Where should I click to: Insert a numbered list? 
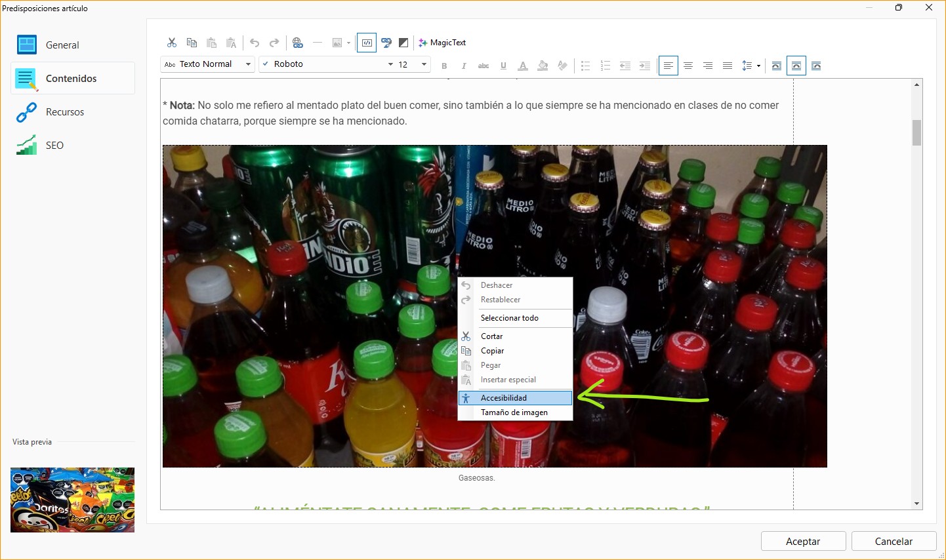pyautogui.click(x=606, y=66)
